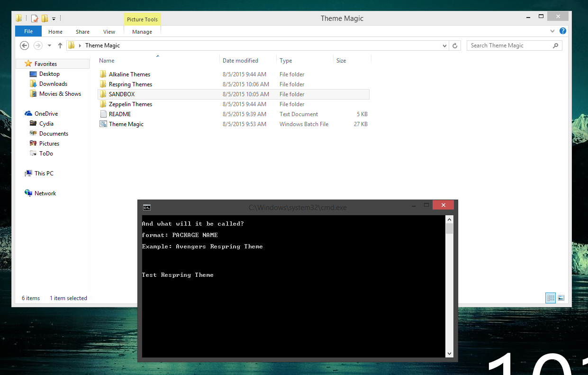Switch to the View ribbon tab
This screenshot has width=588, height=375.
point(109,32)
